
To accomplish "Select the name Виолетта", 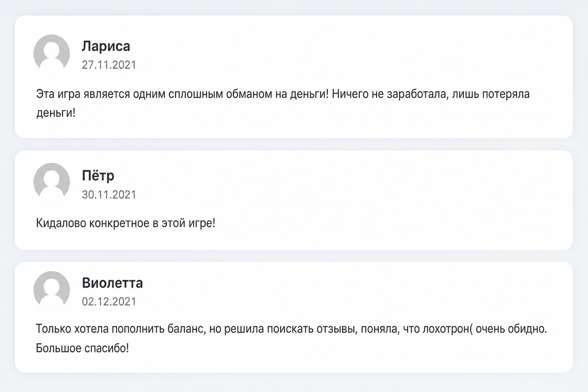I will click(113, 283).
